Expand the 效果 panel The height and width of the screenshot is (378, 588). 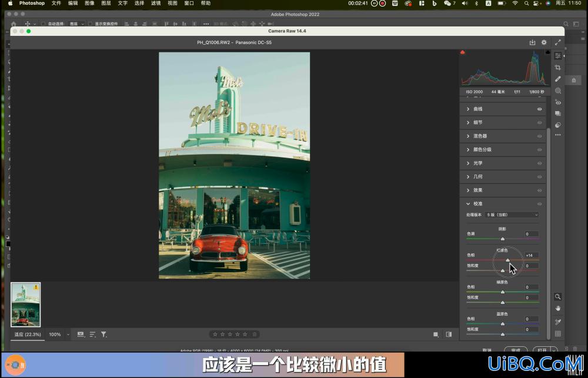[468, 190]
